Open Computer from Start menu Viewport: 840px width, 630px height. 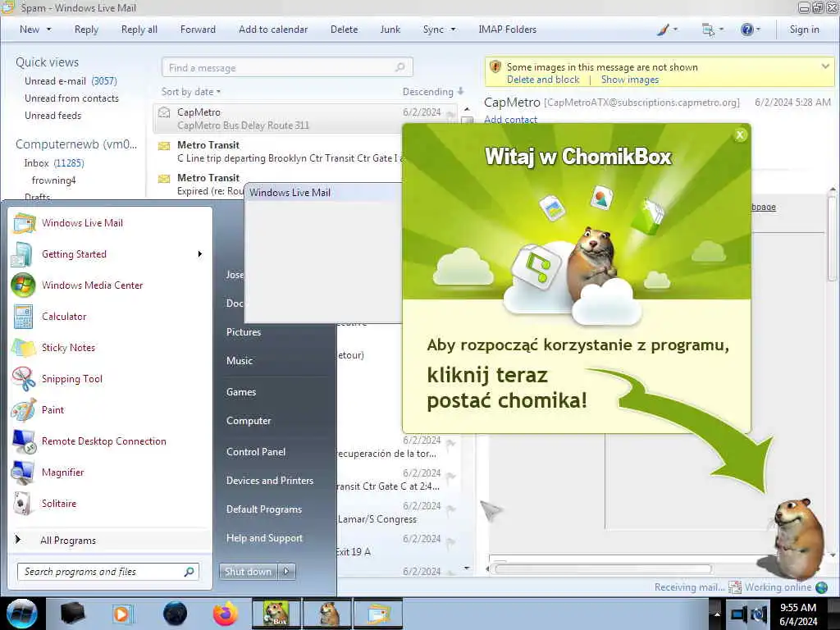(x=248, y=421)
